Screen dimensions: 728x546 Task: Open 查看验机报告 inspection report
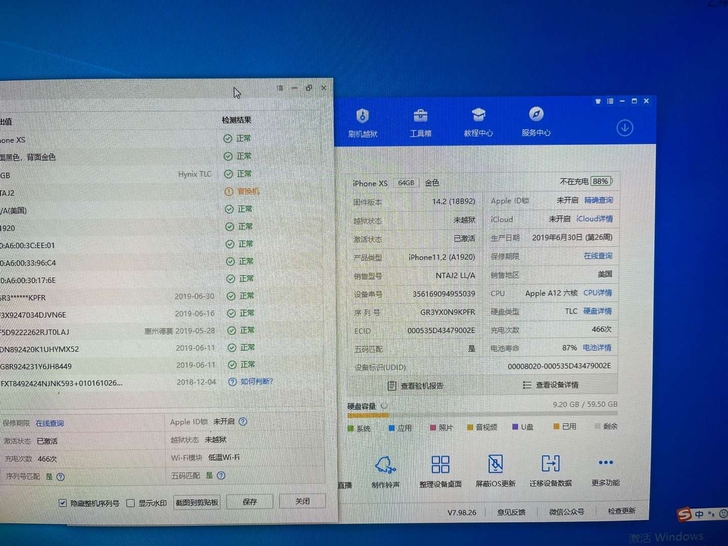coord(416,386)
